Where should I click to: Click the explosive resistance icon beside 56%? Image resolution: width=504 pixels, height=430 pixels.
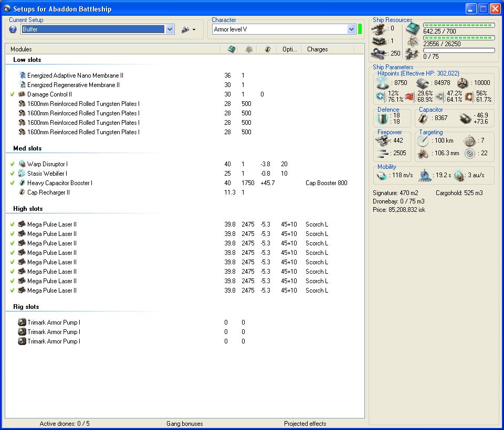[469, 96]
